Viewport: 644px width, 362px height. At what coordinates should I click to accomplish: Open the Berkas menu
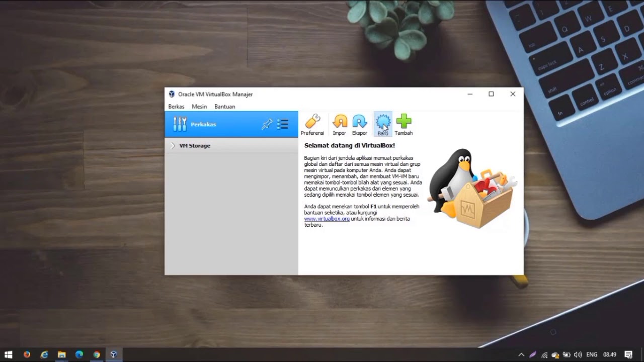(176, 107)
